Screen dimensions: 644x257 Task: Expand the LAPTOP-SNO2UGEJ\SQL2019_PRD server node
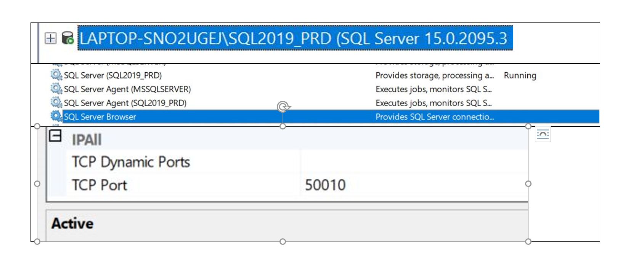[x=50, y=38]
